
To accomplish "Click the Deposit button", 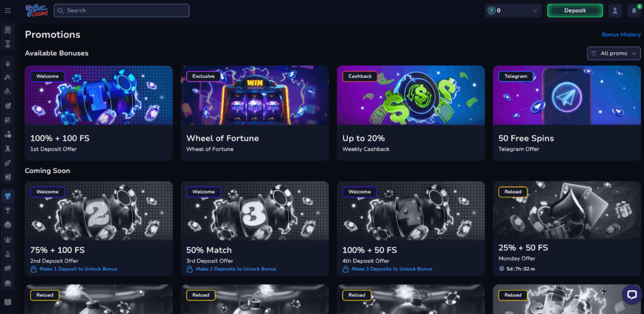I will click(575, 11).
